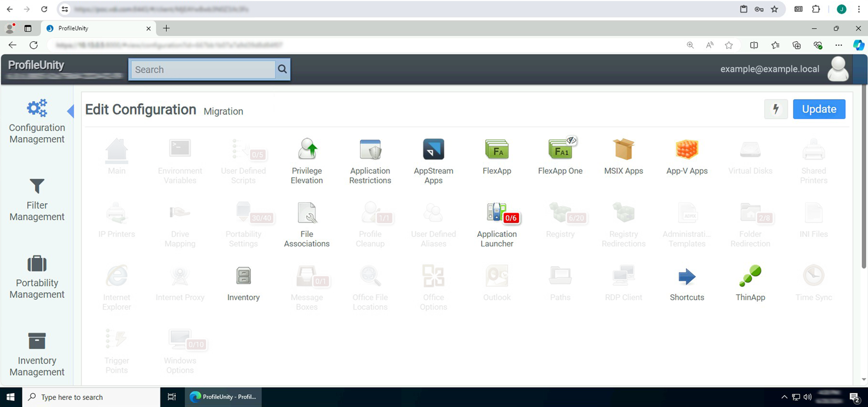This screenshot has height=407, width=868.
Task: Click the page vertical scrollbar
Action: click(864, 176)
